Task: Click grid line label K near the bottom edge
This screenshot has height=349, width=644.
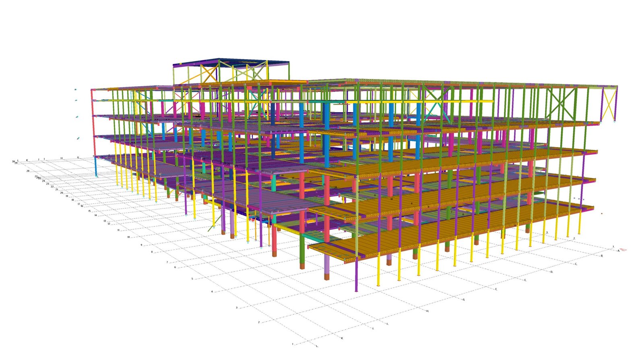Action: (342, 338)
